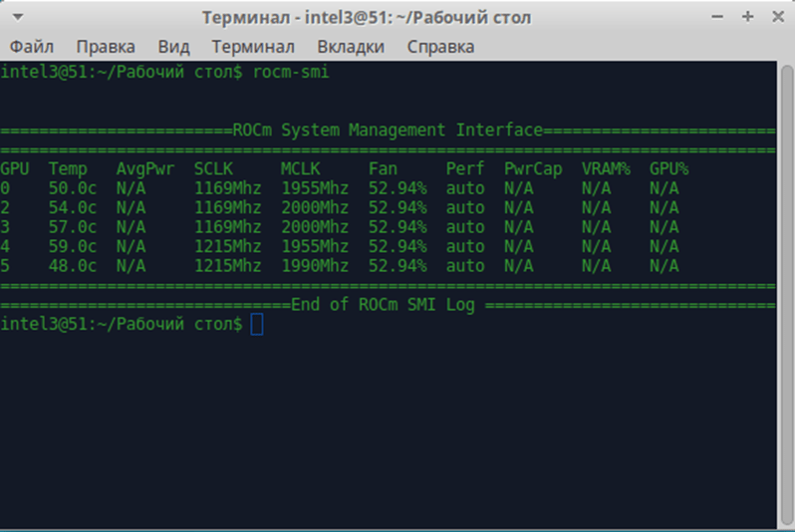Open the Правка menu
Screen dimensions: 795x532
[106, 47]
